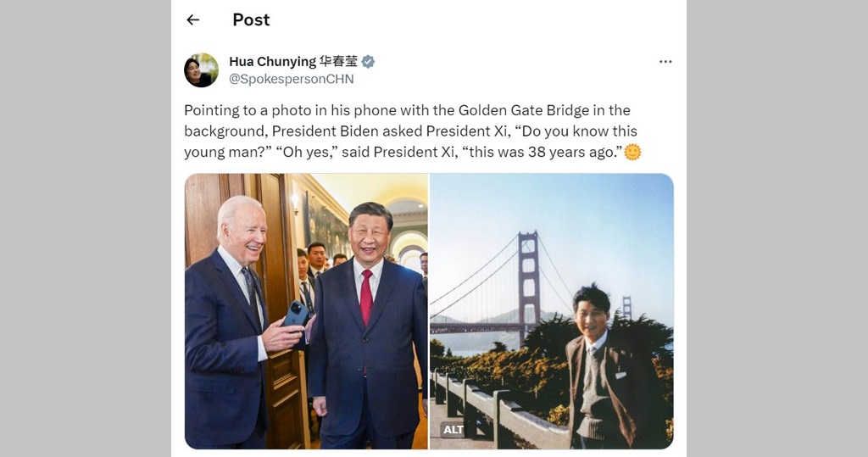Screen dimensions: 868x457
Task: Click the ALT badge on the photo
Action: coord(453,430)
